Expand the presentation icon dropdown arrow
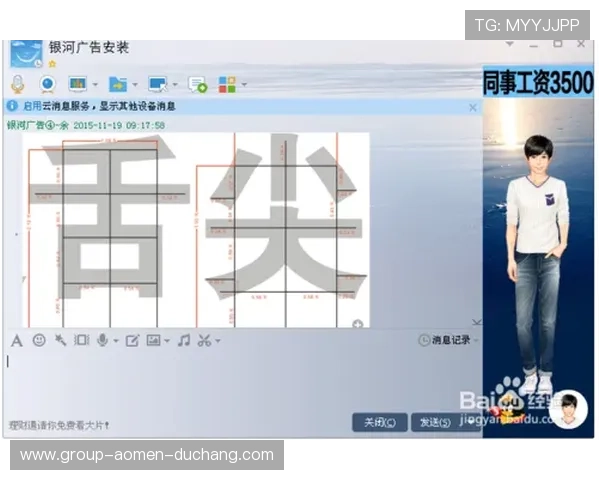Screen dimensions: 600x480 click(95, 84)
